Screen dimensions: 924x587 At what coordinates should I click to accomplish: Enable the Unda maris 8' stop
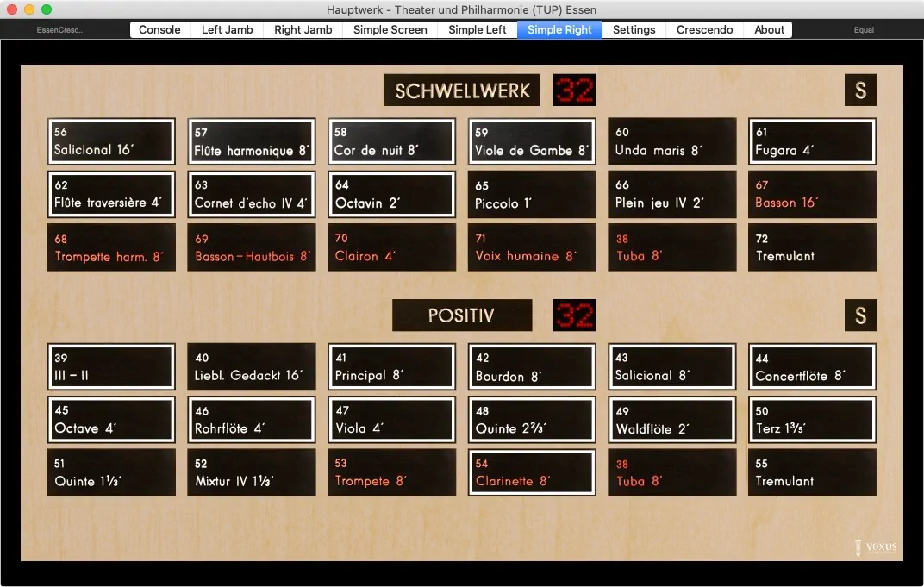[x=672, y=141]
